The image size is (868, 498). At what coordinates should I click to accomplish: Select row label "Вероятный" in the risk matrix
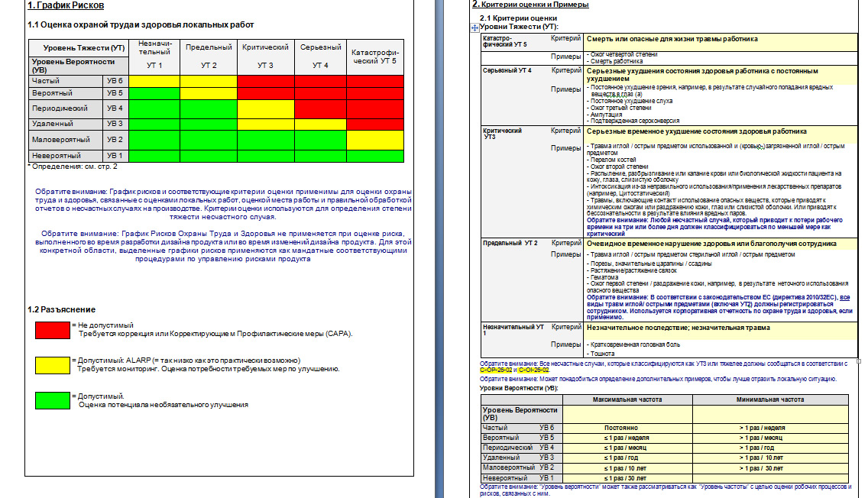pos(52,93)
